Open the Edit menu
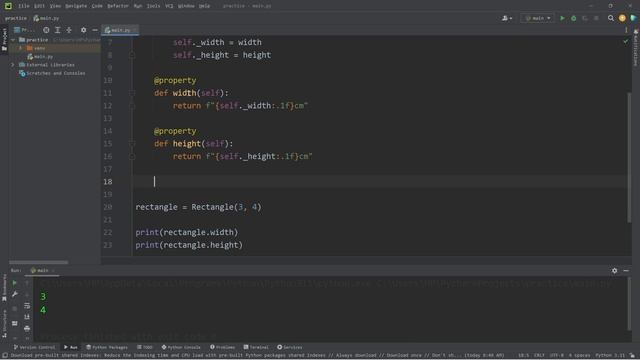640x360 pixels. (x=39, y=6)
